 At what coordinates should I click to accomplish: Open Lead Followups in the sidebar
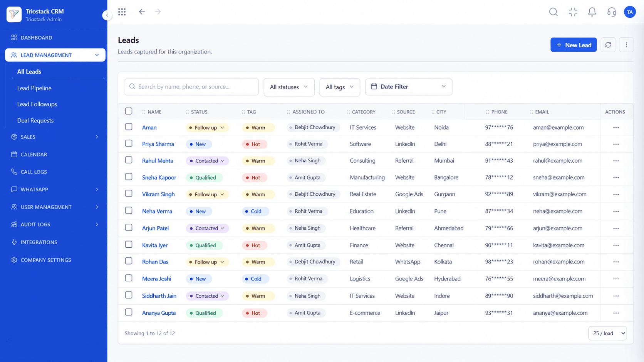pyautogui.click(x=37, y=104)
